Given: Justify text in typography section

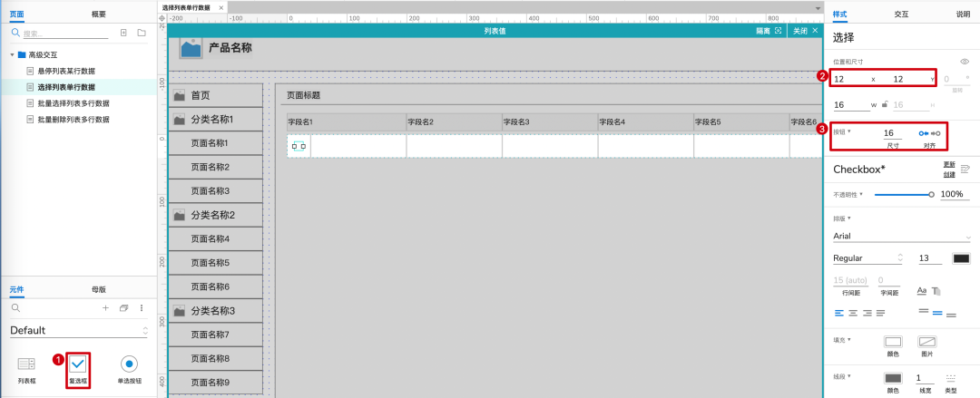Looking at the screenshot, I should pos(880,313).
